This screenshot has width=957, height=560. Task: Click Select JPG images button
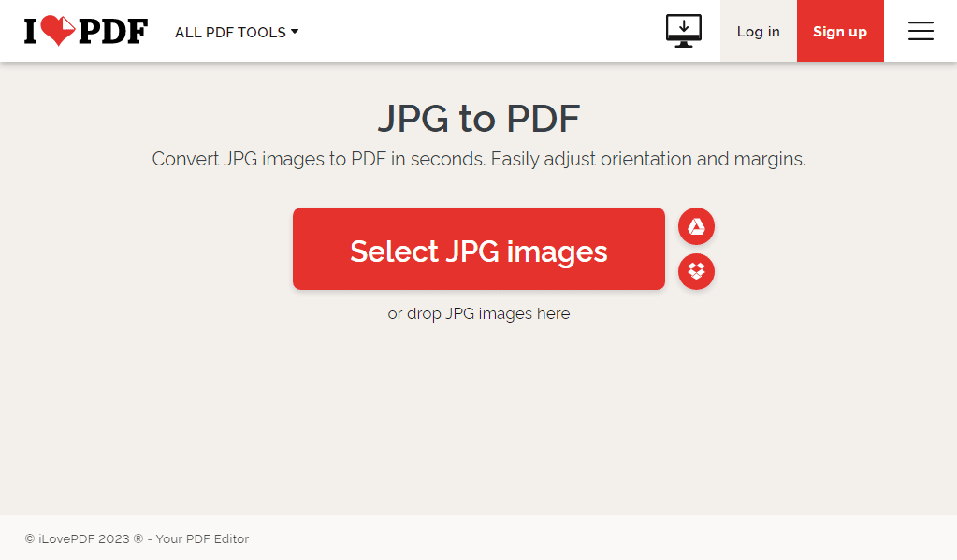(x=479, y=249)
